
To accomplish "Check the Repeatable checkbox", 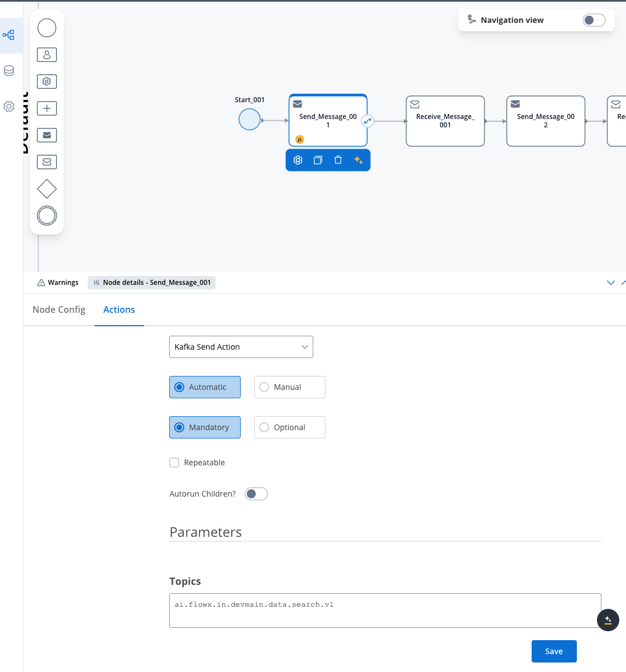I will tap(174, 463).
